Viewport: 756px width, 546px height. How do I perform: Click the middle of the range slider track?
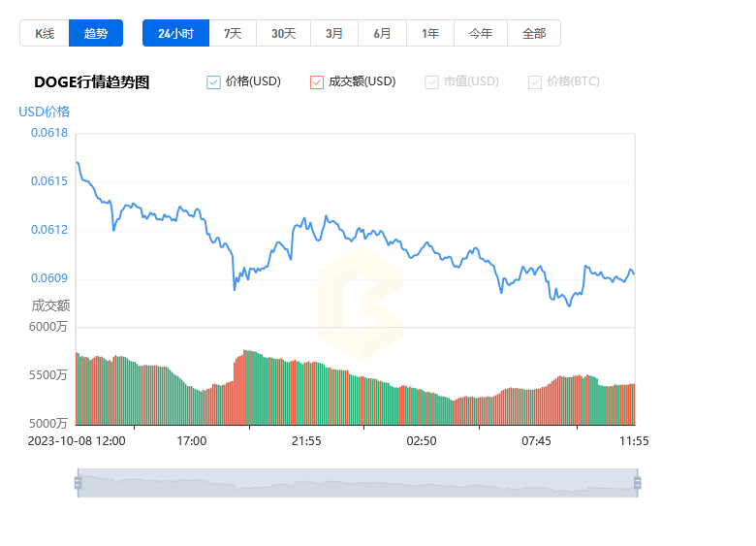pyautogui.click(x=357, y=482)
